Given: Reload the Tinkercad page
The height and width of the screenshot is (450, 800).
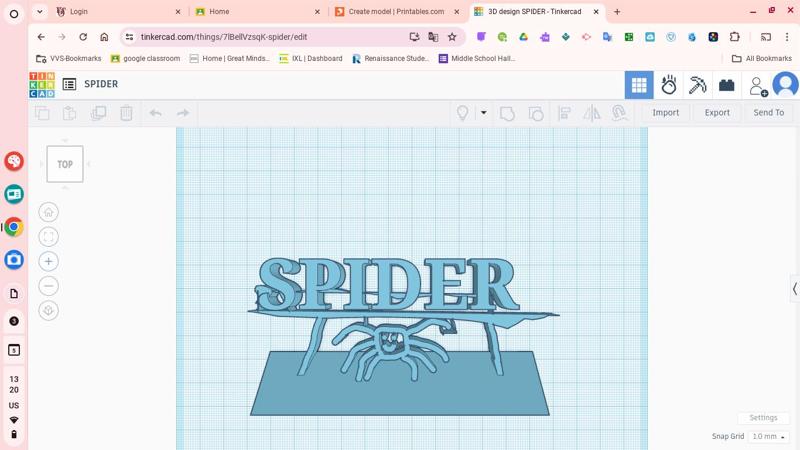Looking at the screenshot, I should click(83, 37).
